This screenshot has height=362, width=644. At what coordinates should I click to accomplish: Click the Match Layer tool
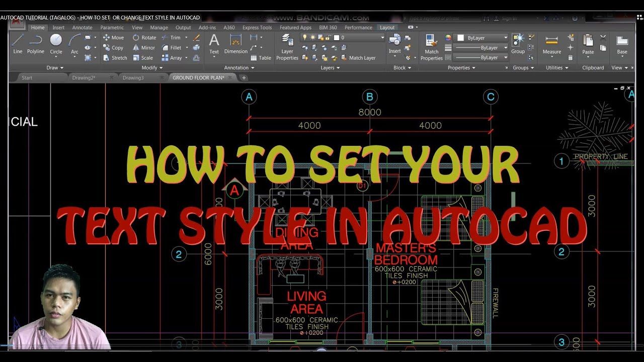click(358, 58)
